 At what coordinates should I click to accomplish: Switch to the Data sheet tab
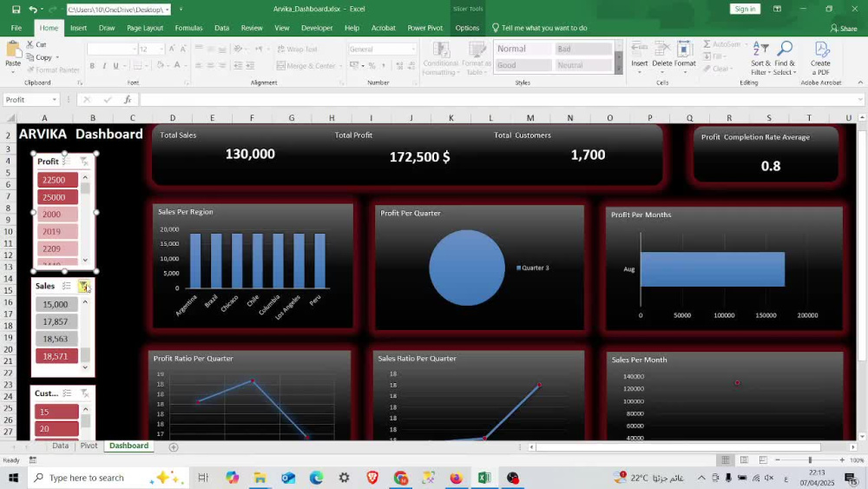click(x=61, y=446)
